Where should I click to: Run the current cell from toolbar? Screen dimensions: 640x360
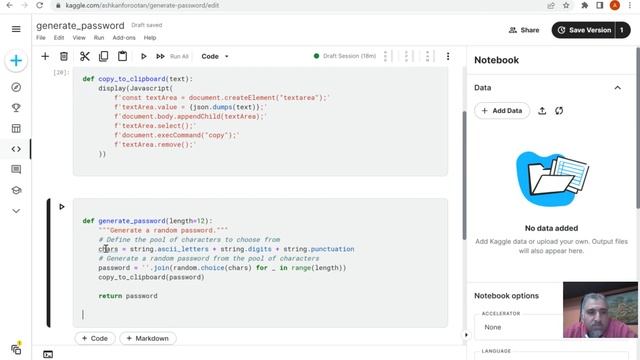(x=144, y=56)
